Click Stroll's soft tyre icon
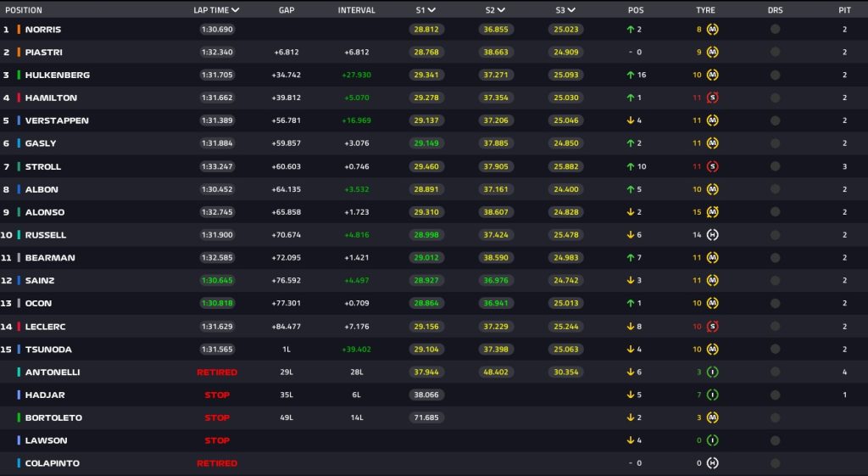 click(713, 166)
